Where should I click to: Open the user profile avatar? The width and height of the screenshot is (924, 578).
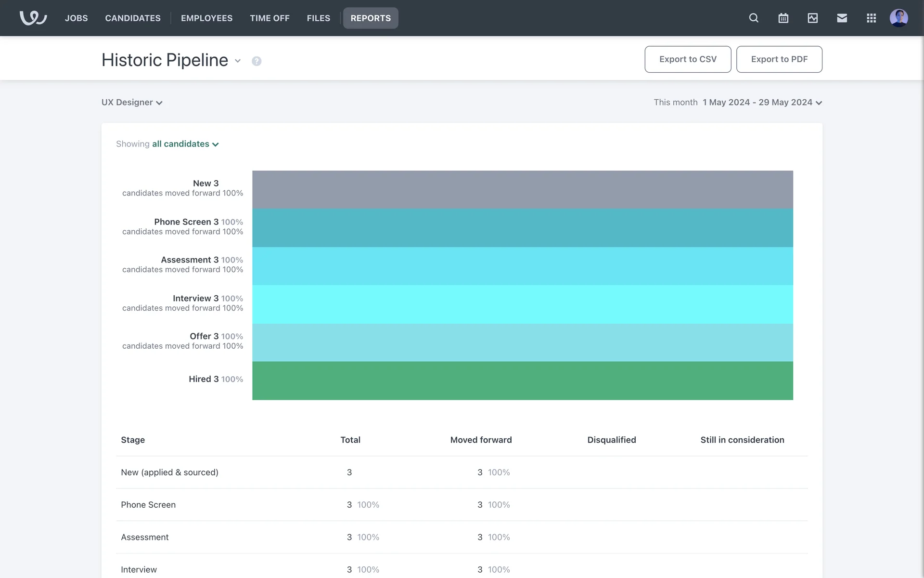(898, 18)
